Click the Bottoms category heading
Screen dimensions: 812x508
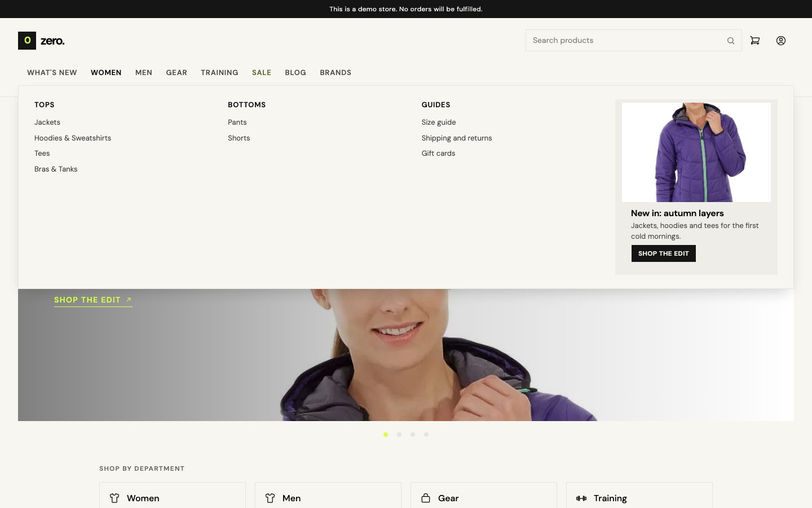[x=247, y=104]
